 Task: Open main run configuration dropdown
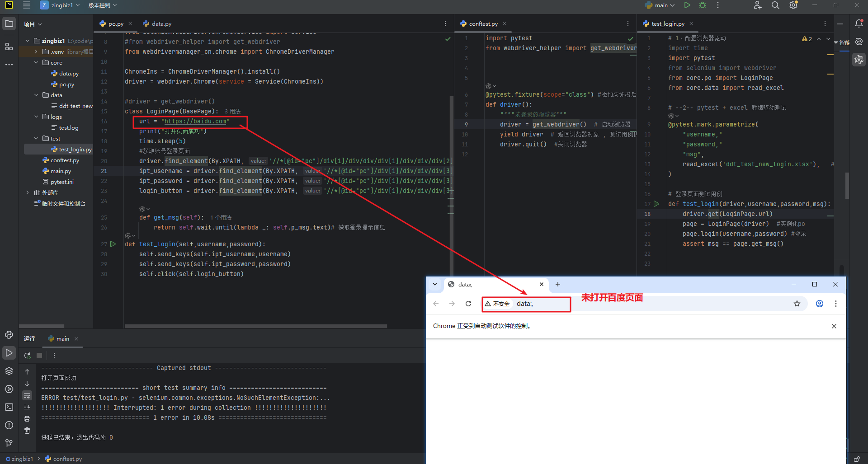(660, 5)
